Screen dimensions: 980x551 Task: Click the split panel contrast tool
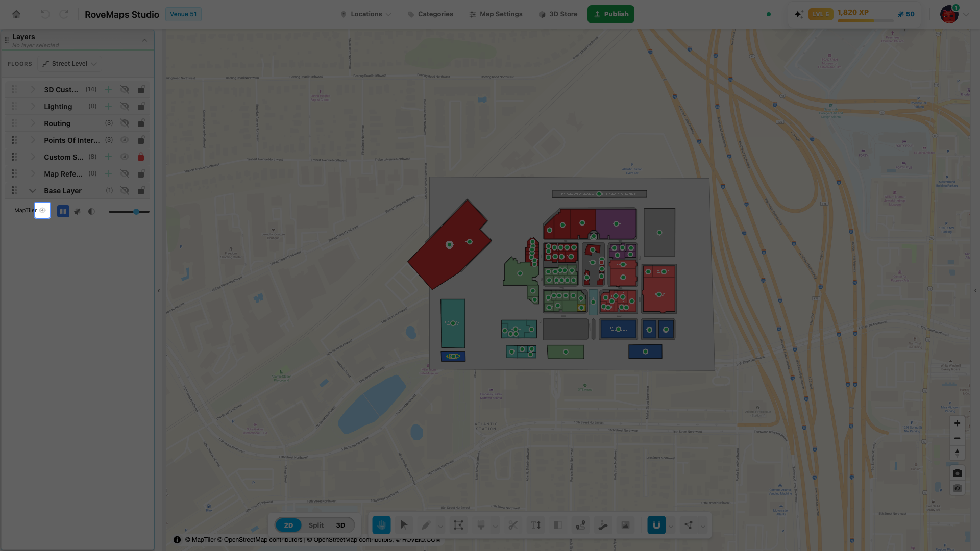[558, 525]
